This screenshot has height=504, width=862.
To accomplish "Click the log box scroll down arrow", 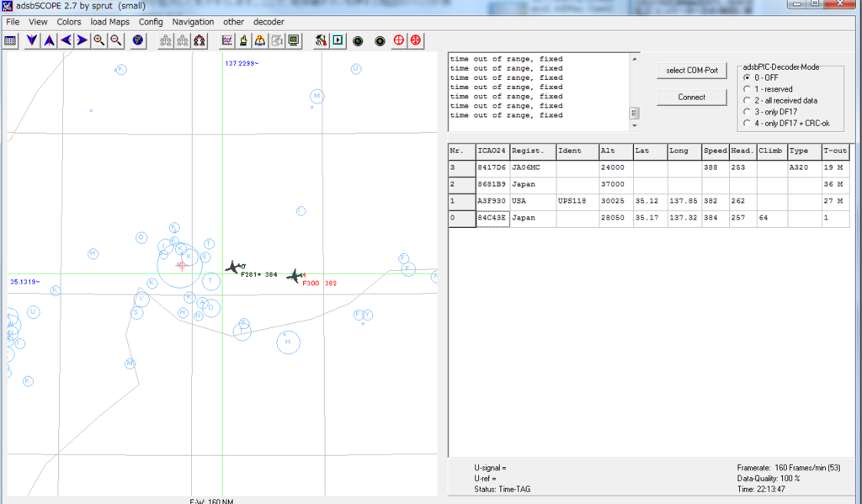I will [x=635, y=126].
